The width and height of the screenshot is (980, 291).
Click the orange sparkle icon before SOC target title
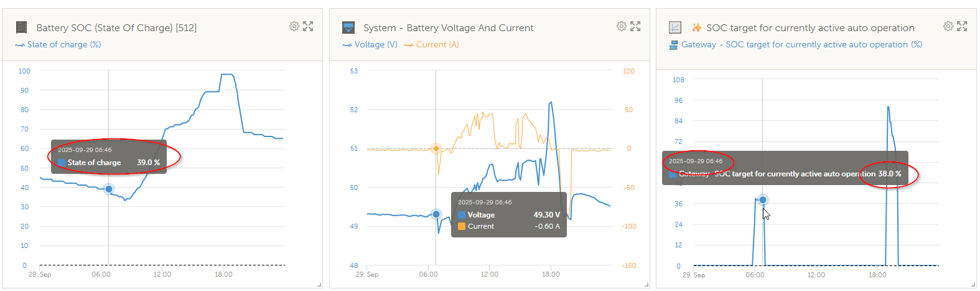tap(697, 27)
